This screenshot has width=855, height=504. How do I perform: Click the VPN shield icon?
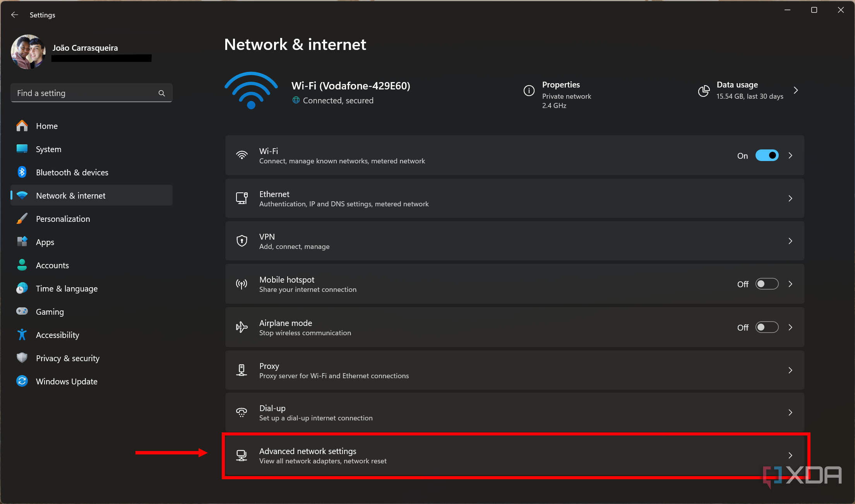[242, 241]
